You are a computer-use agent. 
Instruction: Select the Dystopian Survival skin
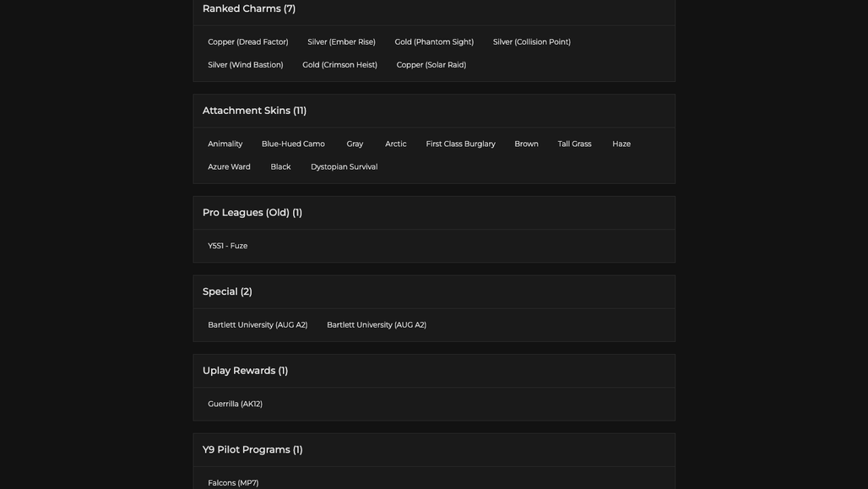pos(344,166)
